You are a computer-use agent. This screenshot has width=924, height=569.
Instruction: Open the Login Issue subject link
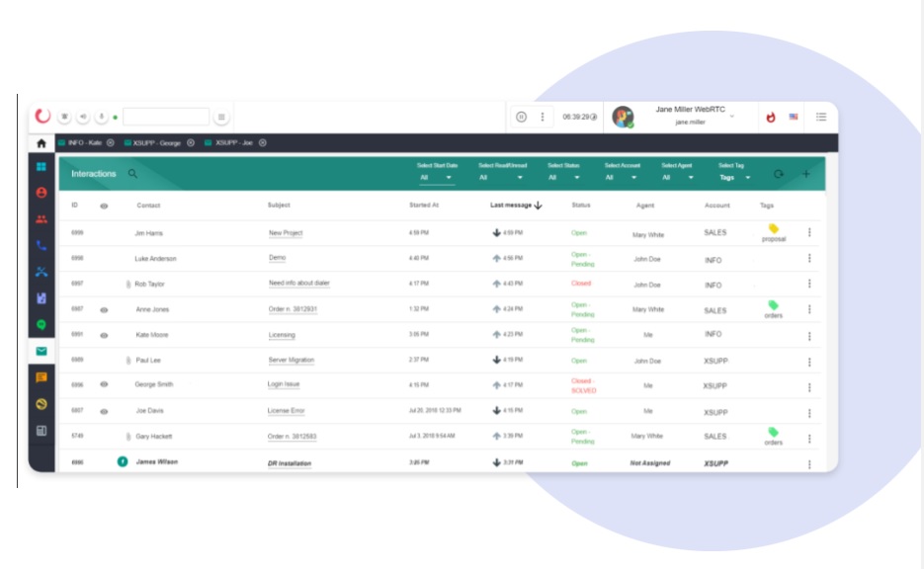284,384
